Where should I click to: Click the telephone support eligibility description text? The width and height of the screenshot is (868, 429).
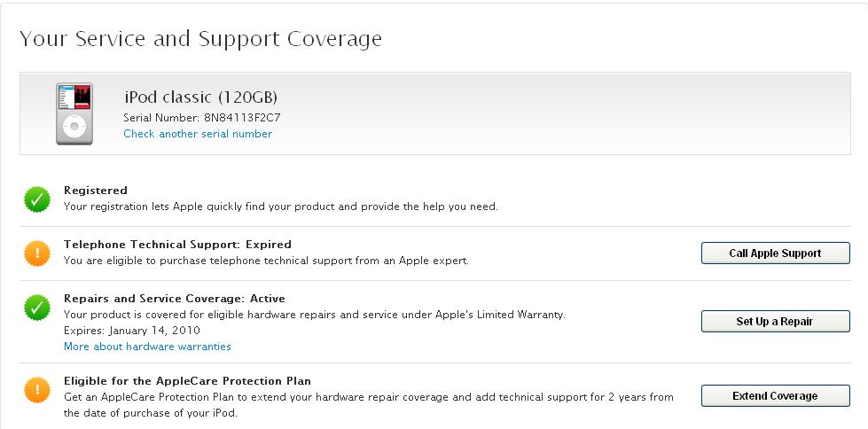pyautogui.click(x=266, y=261)
